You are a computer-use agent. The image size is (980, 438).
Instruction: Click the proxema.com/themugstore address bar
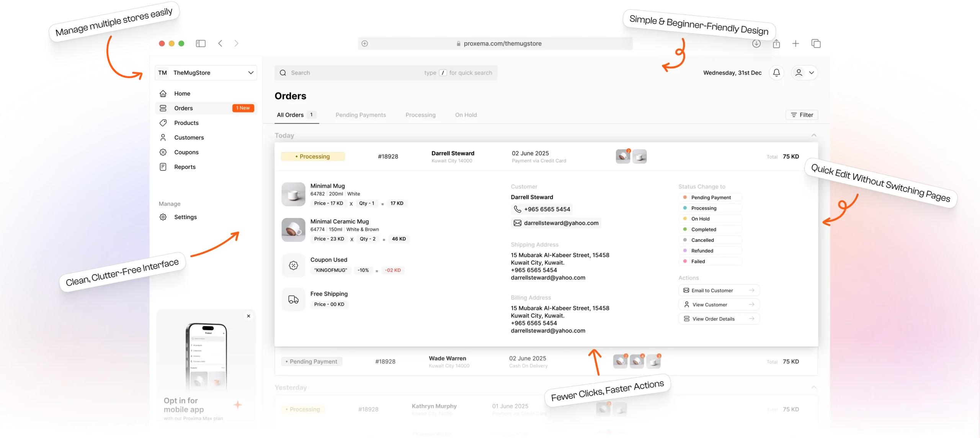click(495, 44)
